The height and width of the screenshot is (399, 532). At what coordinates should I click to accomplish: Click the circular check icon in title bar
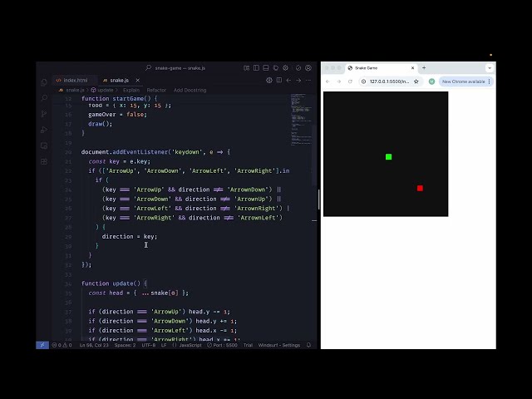[298, 68]
